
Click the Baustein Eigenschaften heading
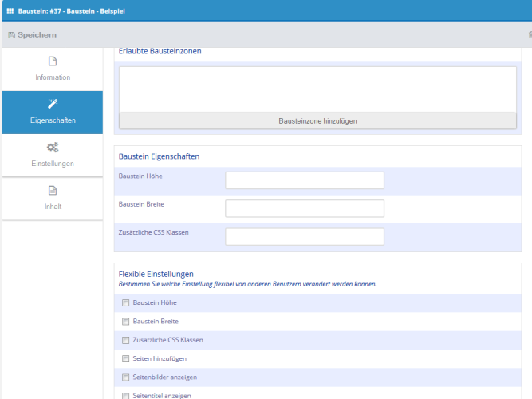[x=159, y=156]
